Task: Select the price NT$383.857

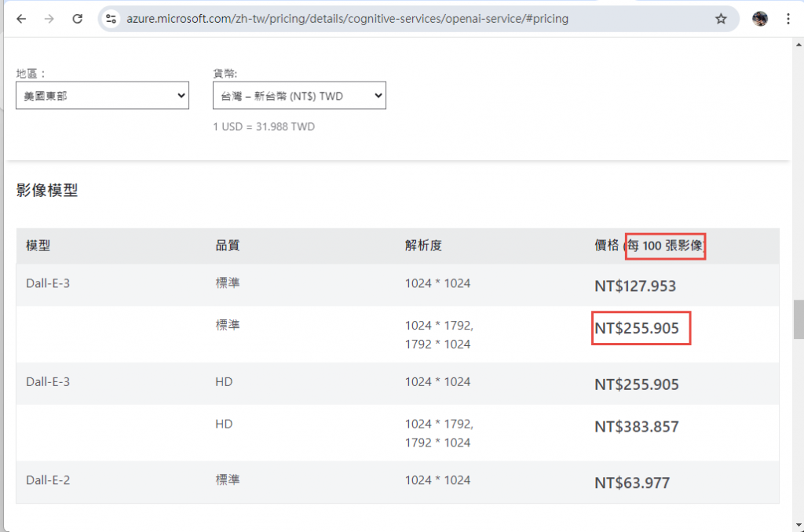Action: (636, 426)
